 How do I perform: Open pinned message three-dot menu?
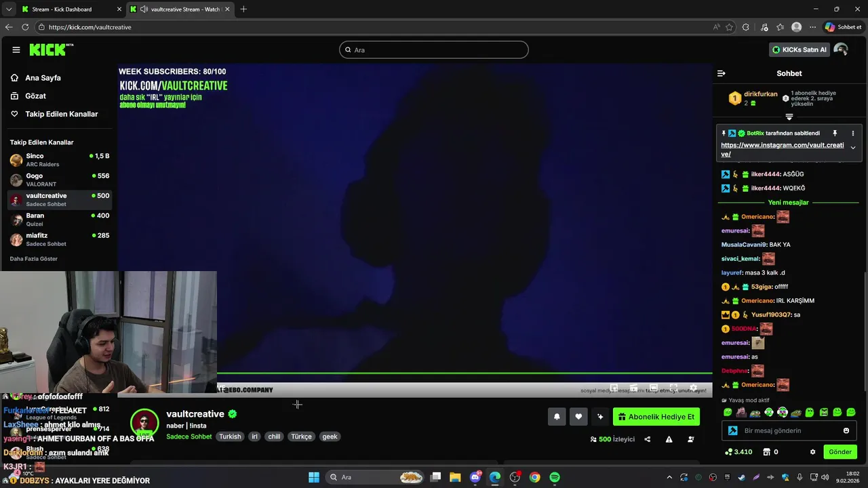pyautogui.click(x=853, y=134)
